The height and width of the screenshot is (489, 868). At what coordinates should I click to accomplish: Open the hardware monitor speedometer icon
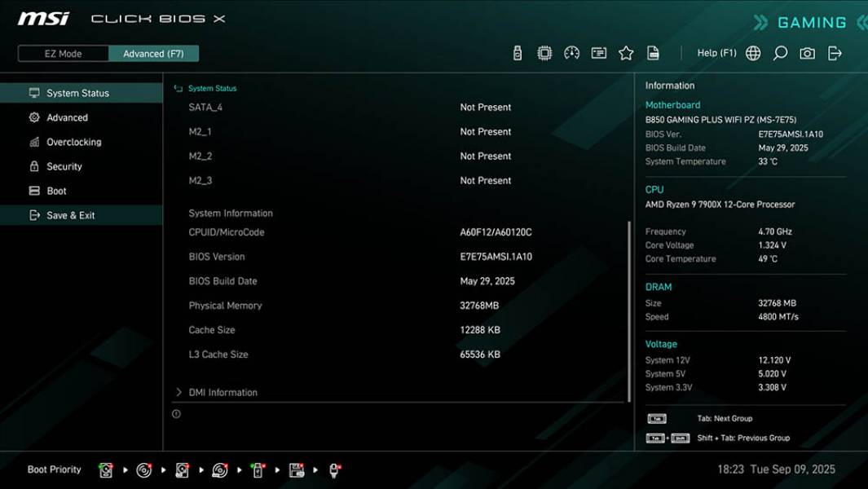pos(574,52)
